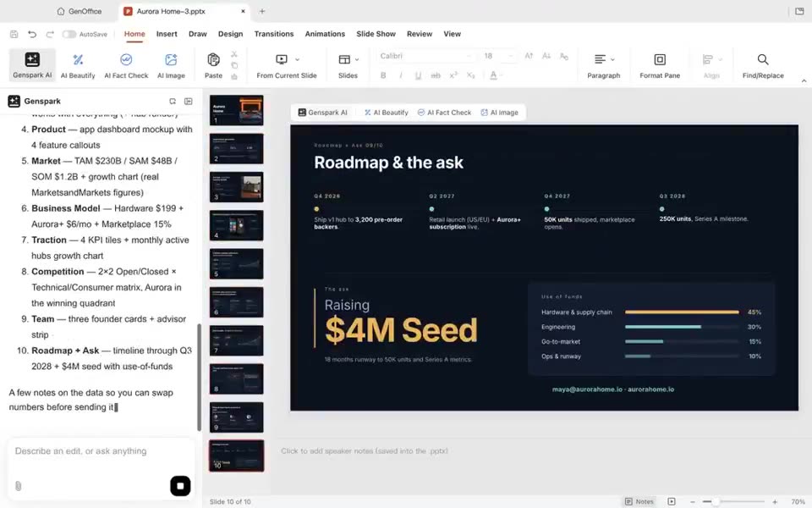The height and width of the screenshot is (508, 812).
Task: Open the Format Pane
Action: tap(659, 65)
